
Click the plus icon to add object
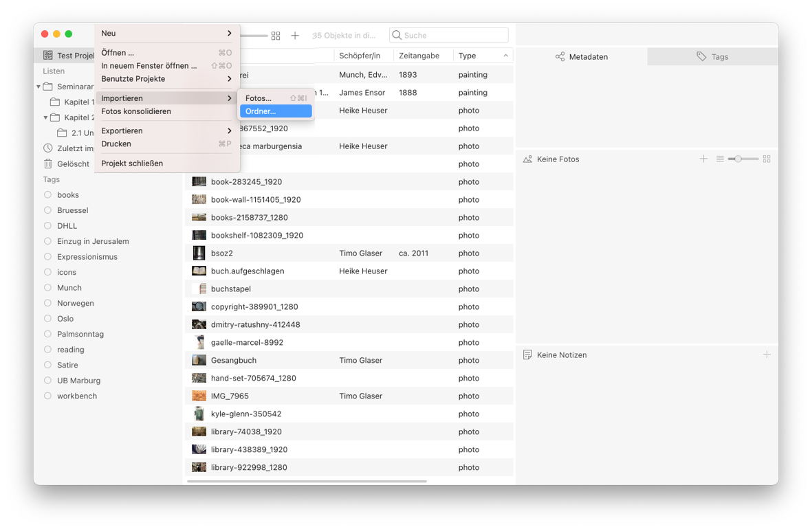pyautogui.click(x=295, y=36)
